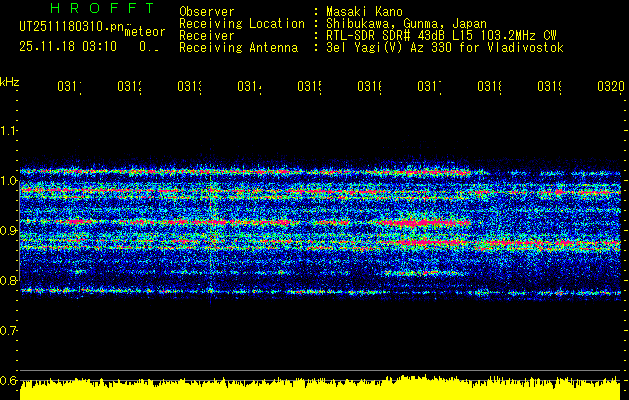Click the date stamp 25.11.18 03:10
The width and height of the screenshot is (629, 400).
68,47
